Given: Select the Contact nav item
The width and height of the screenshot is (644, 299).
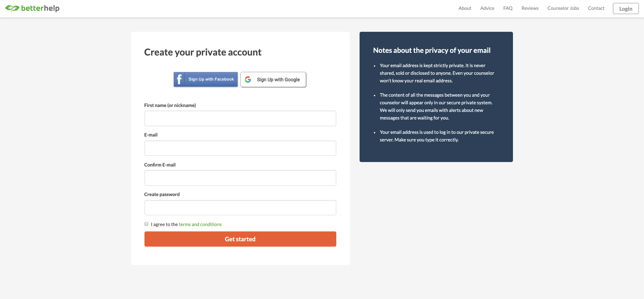Looking at the screenshot, I should click(596, 8).
